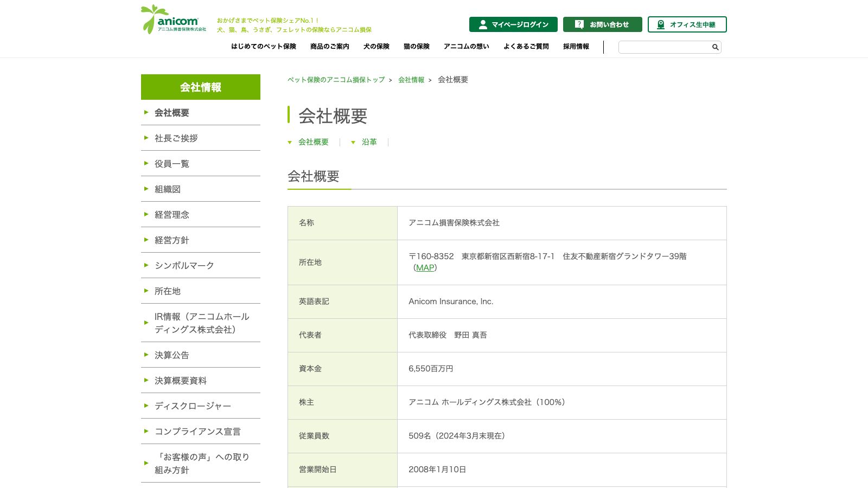Open 商品のご案内 menu item
Image resolution: width=868 pixels, height=488 pixels.
tap(330, 47)
